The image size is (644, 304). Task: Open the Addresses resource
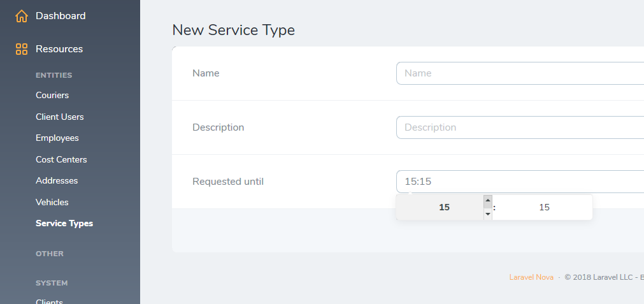(x=57, y=181)
